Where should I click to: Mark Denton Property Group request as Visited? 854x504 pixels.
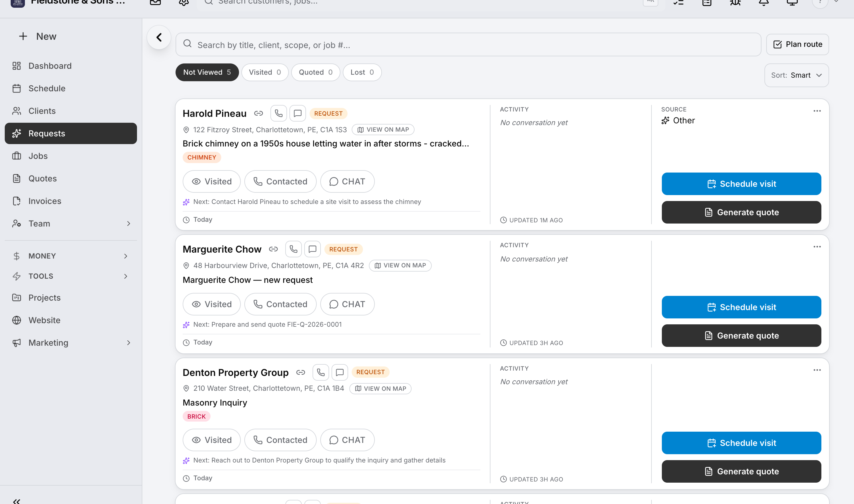coord(212,440)
